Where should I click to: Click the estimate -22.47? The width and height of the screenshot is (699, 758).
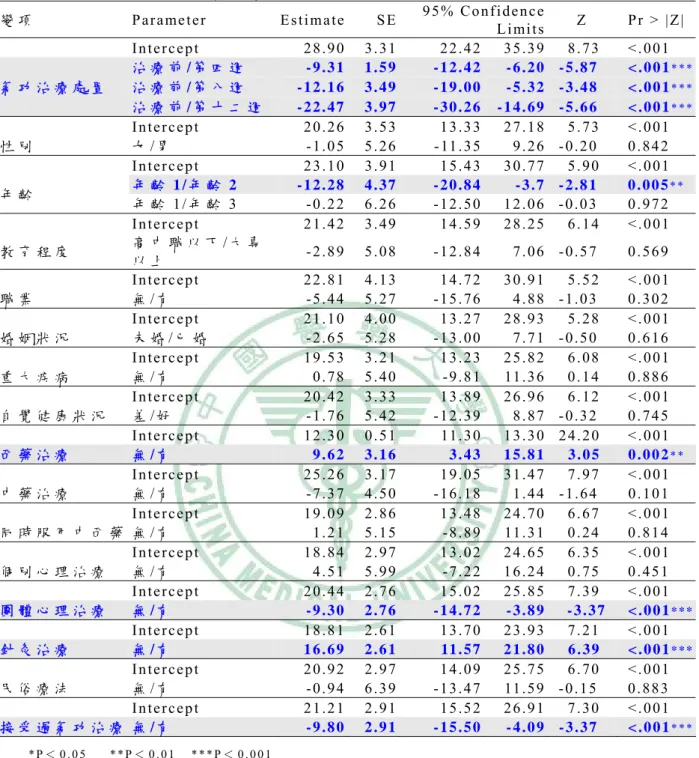(320, 107)
